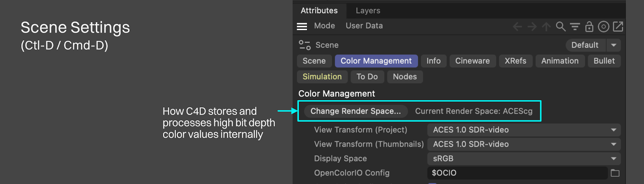Click the Change Render Space button
644x184 pixels.
(355, 111)
